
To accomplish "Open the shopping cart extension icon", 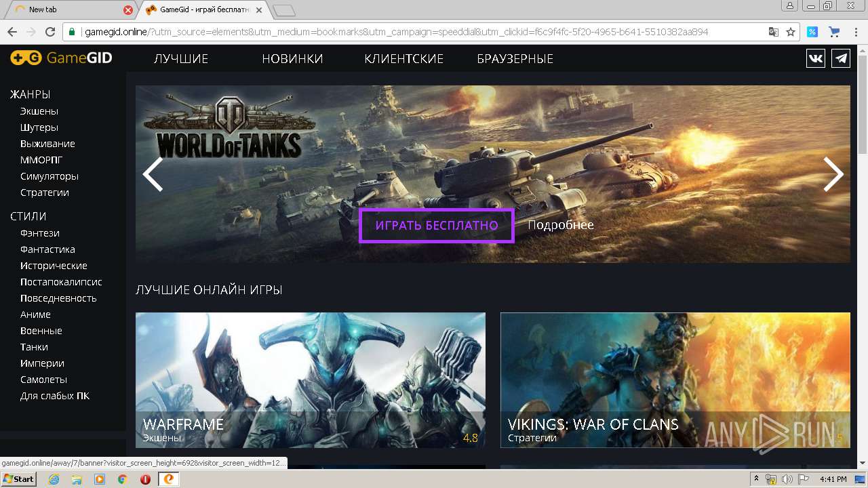I will pos(834,32).
